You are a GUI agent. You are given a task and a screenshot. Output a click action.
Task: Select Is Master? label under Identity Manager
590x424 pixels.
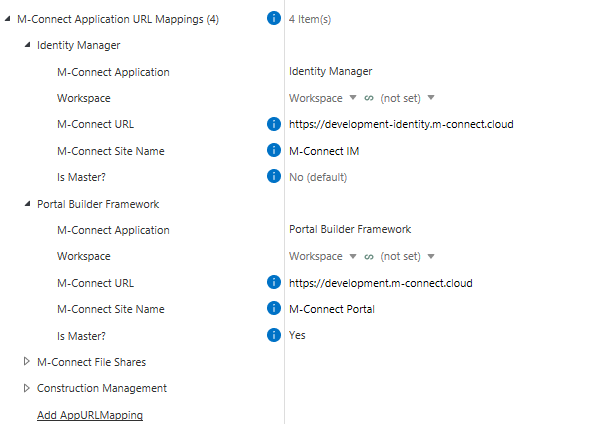tap(81, 177)
